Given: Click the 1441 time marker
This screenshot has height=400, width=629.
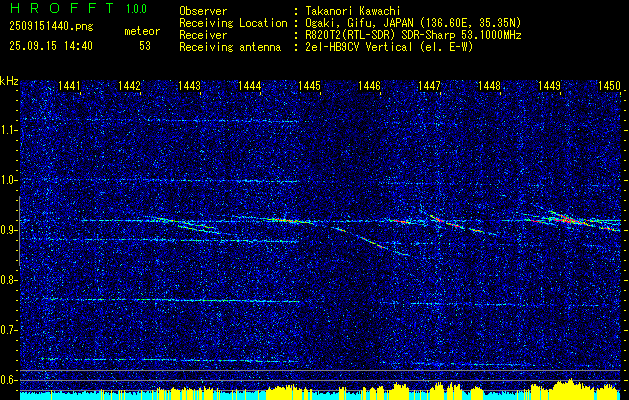Looking at the screenshot, I should [x=69, y=86].
